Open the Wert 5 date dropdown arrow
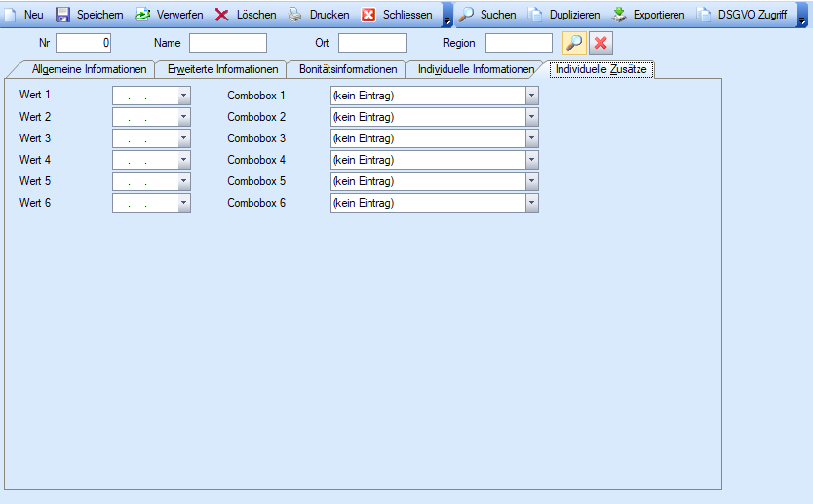Screen dimensions: 813x504 pos(183,181)
